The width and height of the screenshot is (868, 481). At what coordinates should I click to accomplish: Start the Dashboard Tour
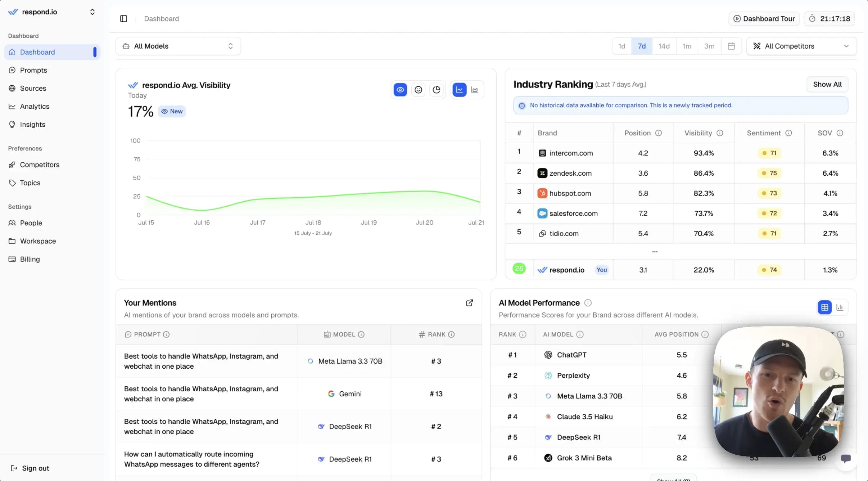(x=764, y=18)
